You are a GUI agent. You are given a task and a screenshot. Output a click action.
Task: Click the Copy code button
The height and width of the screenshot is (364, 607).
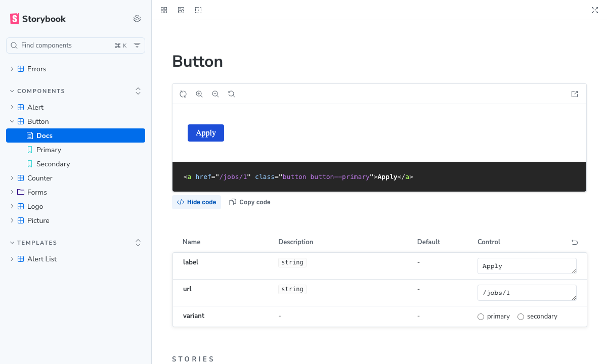[x=250, y=202]
